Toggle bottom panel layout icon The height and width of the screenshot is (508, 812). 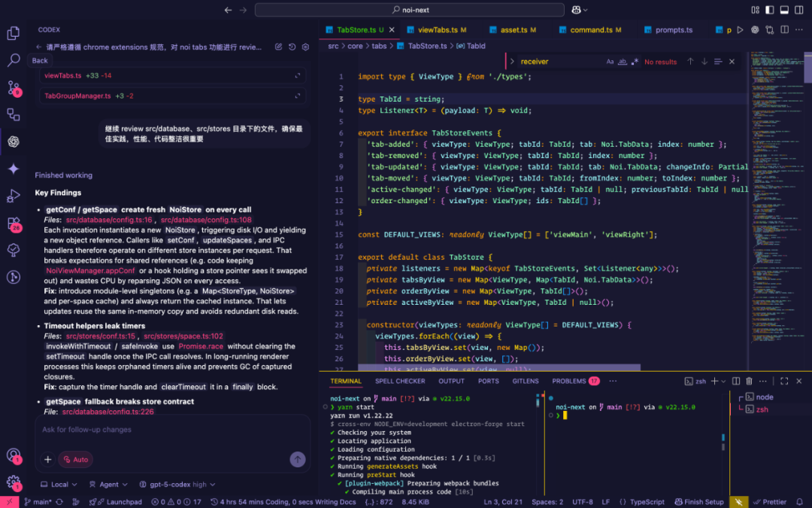click(x=784, y=10)
